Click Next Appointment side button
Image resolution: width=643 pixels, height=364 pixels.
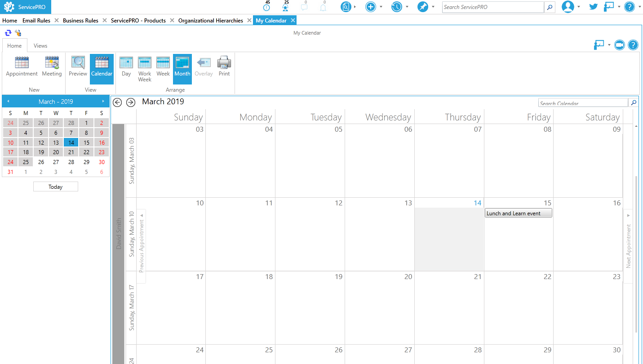628,246
